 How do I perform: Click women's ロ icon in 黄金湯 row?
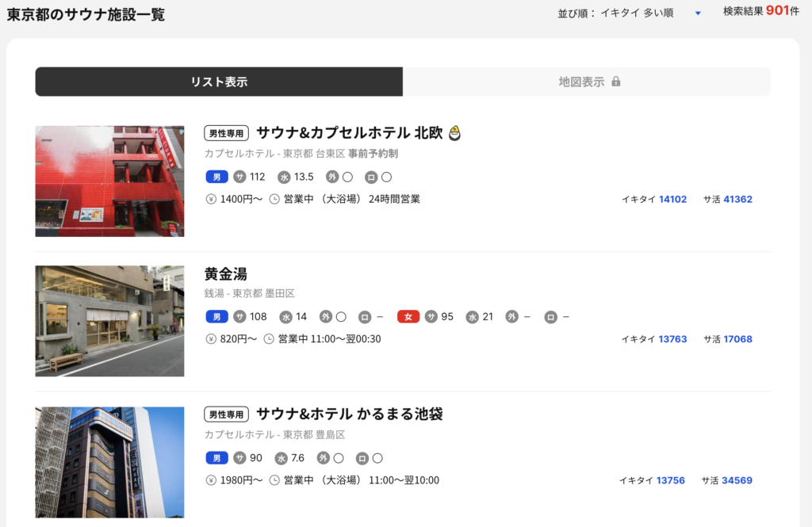tap(550, 317)
